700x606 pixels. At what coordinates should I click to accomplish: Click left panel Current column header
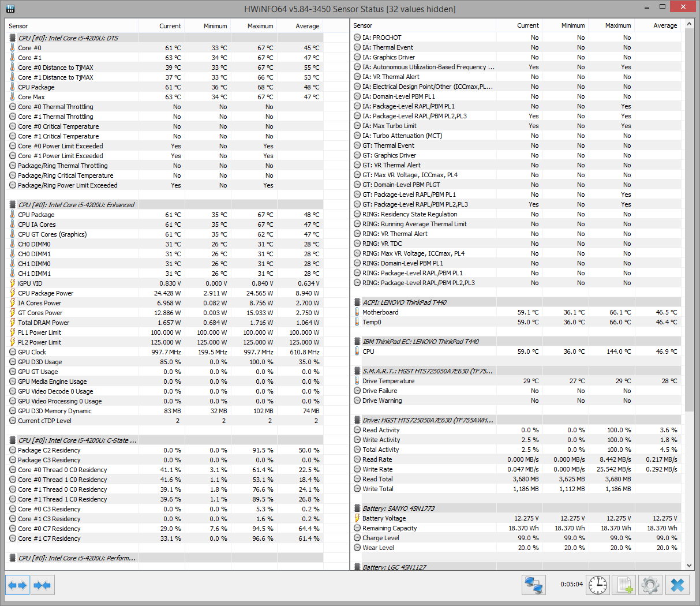(x=162, y=26)
